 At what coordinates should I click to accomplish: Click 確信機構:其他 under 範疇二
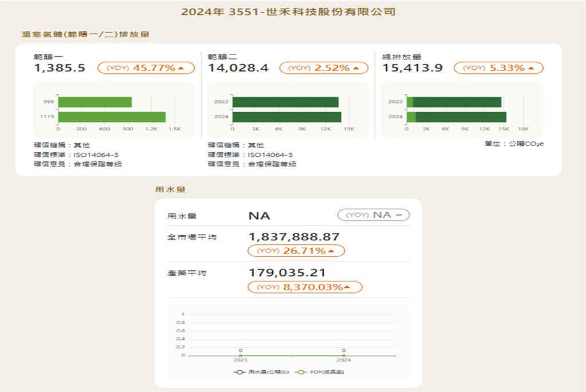[236, 145]
